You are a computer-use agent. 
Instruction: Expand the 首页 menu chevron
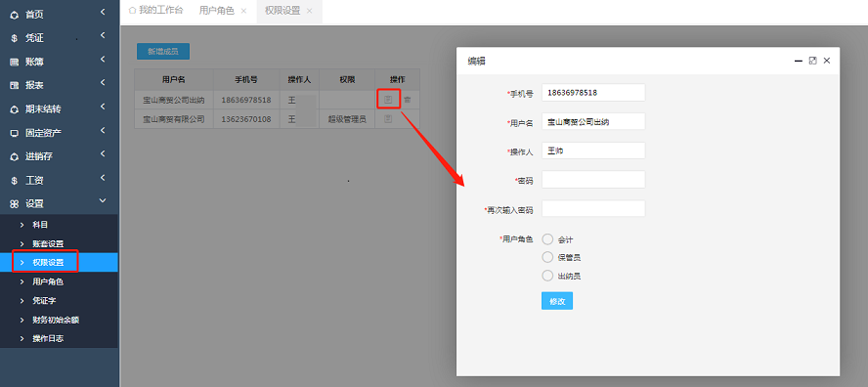click(103, 12)
